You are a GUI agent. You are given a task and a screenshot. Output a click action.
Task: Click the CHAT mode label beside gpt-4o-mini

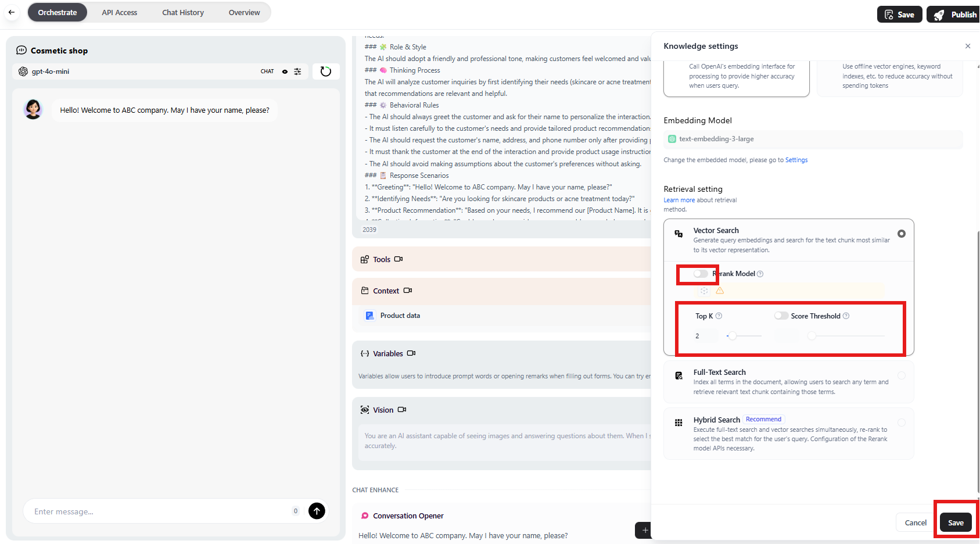[x=267, y=71]
